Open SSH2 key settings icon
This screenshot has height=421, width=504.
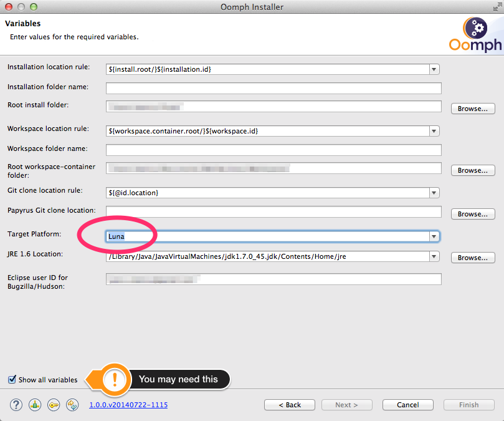54,405
